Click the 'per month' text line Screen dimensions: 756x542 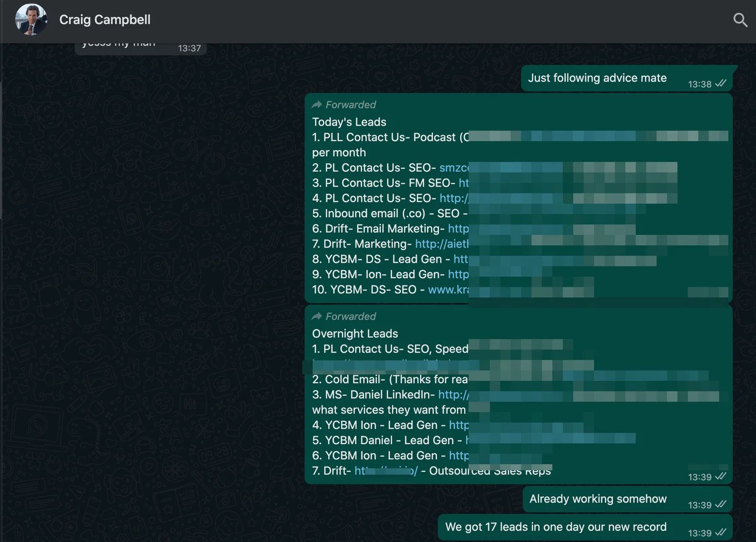pos(339,153)
